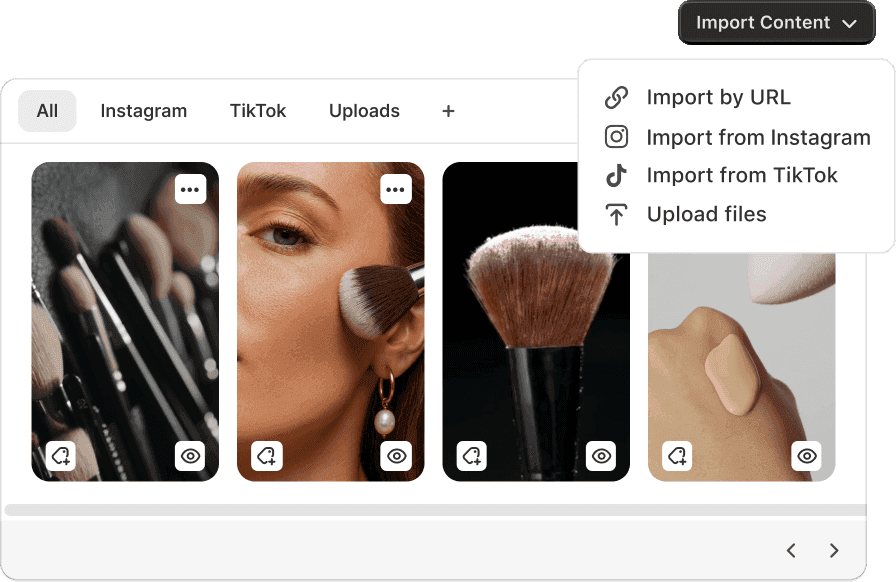Click tag product icon on powder brush image

pos(472,456)
